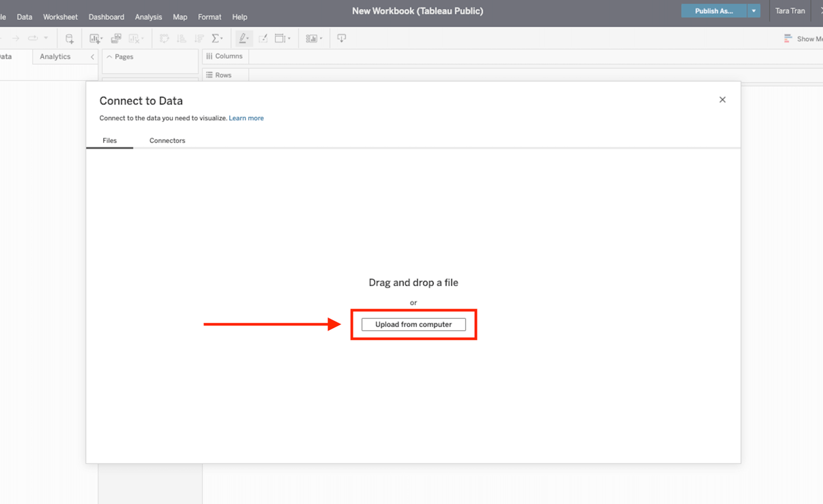Open the Learn more link
The image size is (823, 504).
click(246, 118)
